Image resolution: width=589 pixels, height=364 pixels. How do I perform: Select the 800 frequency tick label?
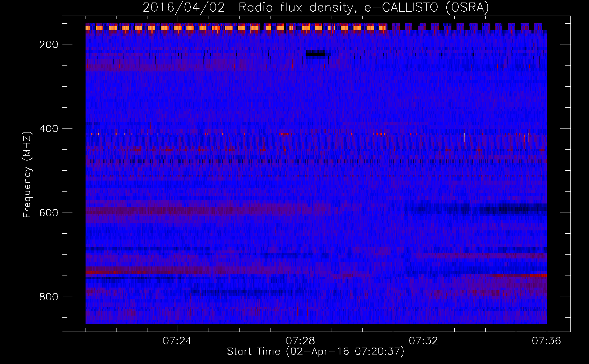tap(49, 297)
